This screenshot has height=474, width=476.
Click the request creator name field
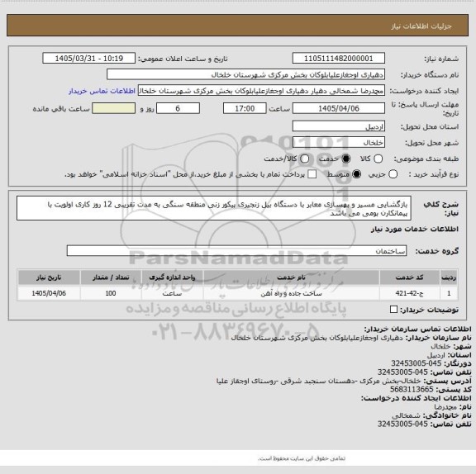coord(261,91)
